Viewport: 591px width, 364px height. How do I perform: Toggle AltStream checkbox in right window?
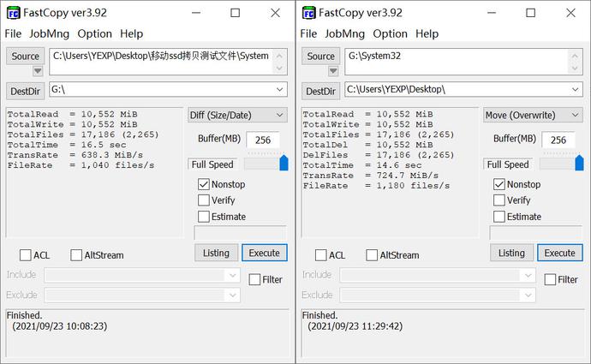click(x=372, y=255)
